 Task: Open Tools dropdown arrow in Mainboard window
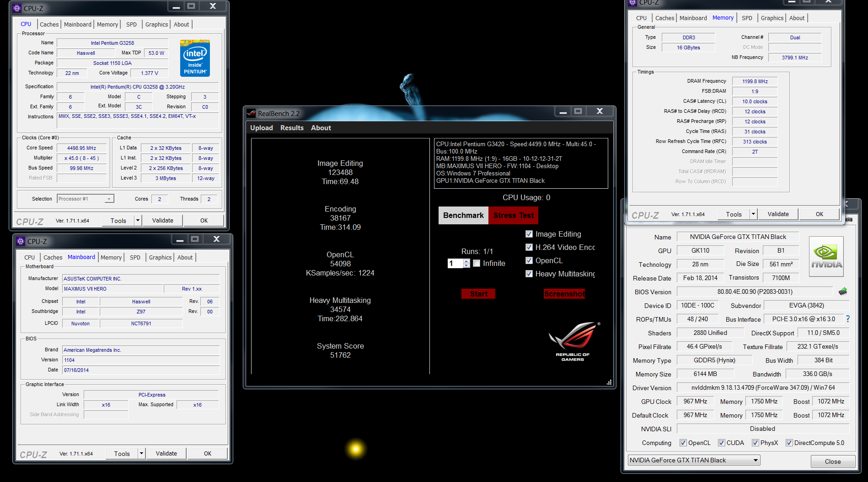pyautogui.click(x=141, y=453)
